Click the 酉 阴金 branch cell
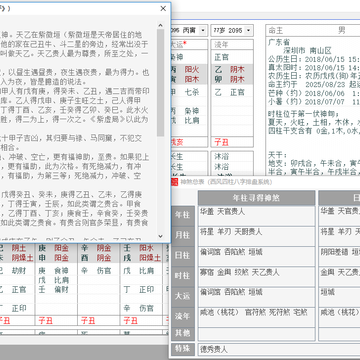Viewport: 360px width, 360px height. tap(96, 257)
